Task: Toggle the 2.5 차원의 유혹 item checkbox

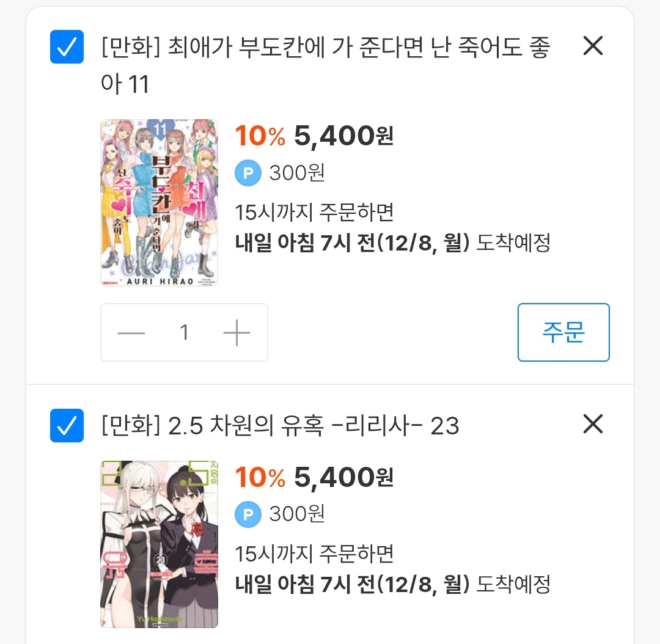Action: click(66, 425)
